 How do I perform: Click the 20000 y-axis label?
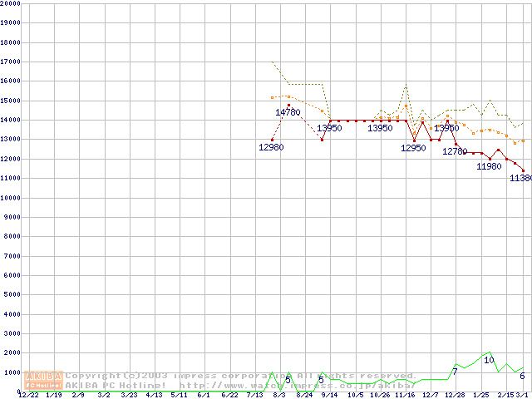(x=10, y=3)
